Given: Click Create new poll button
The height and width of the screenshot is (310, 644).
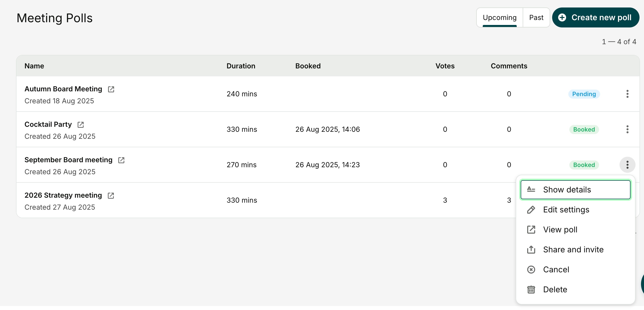Looking at the screenshot, I should pyautogui.click(x=596, y=17).
